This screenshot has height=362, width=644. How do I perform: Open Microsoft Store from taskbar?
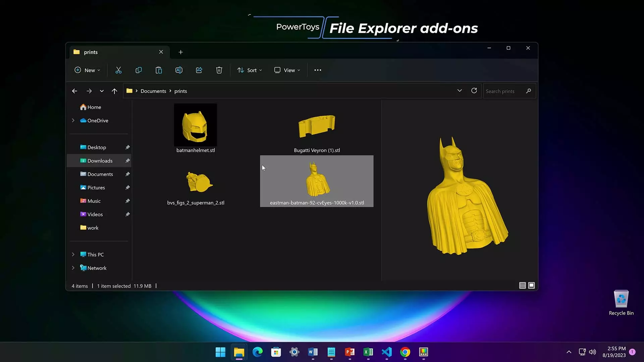(x=276, y=352)
